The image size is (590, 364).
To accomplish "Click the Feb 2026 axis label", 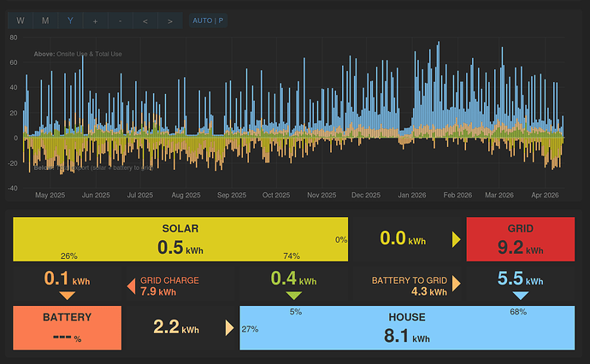I will tap(457, 195).
